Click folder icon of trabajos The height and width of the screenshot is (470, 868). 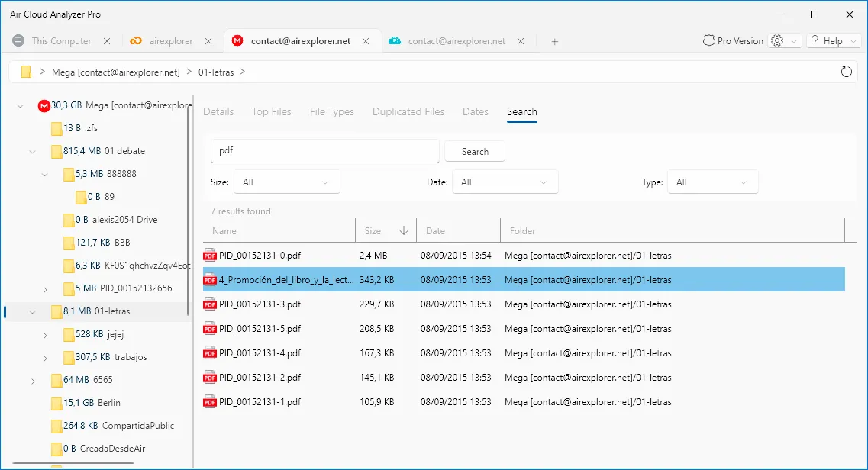click(x=68, y=357)
